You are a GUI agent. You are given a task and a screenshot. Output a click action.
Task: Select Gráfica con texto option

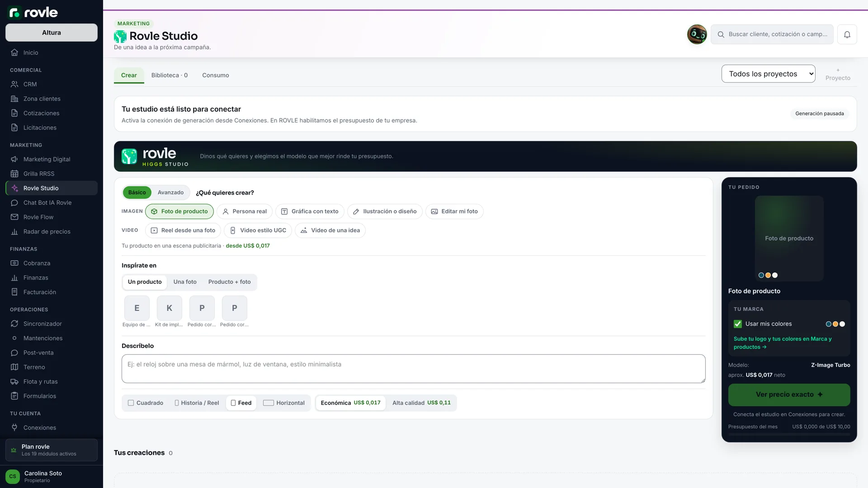[310, 211]
